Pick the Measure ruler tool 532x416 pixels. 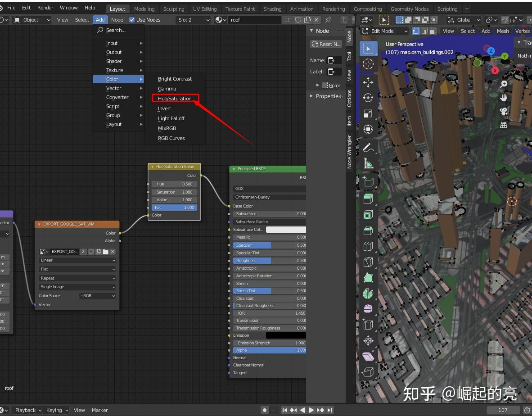pyautogui.click(x=368, y=163)
